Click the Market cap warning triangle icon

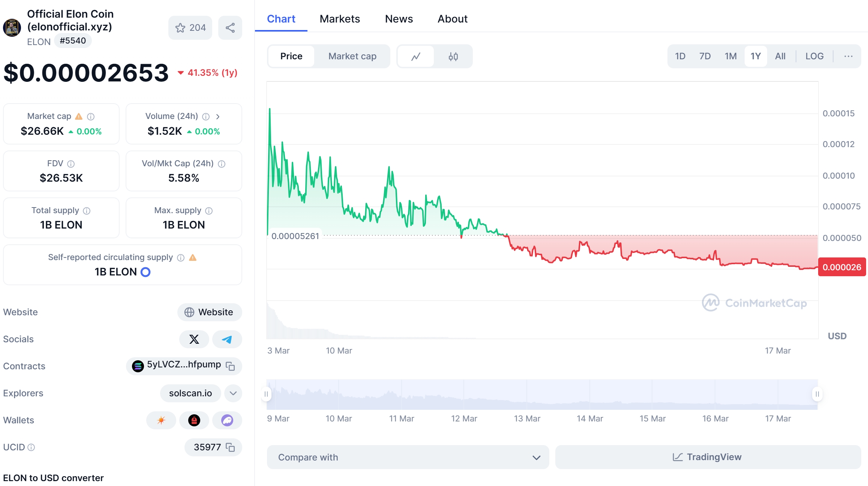(79, 116)
